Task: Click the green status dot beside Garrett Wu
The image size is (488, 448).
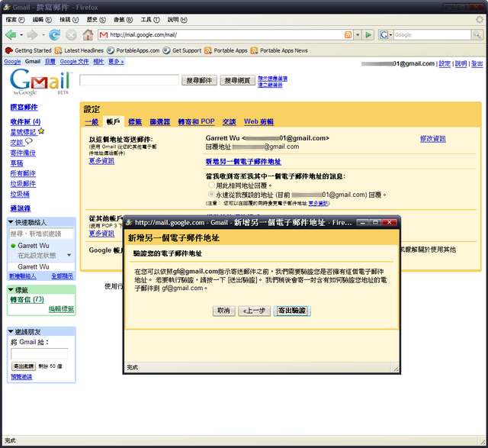Action: coord(13,246)
